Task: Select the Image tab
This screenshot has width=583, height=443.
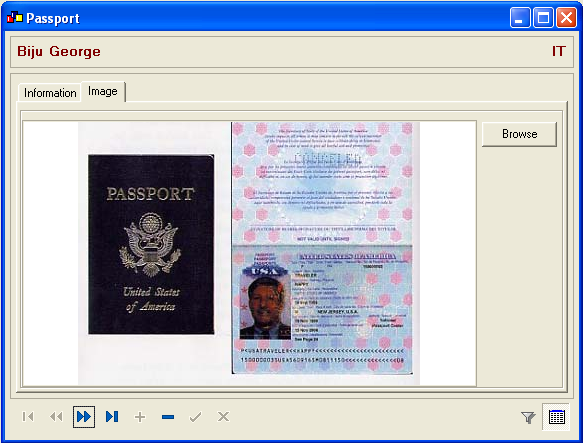Action: pyautogui.click(x=103, y=91)
